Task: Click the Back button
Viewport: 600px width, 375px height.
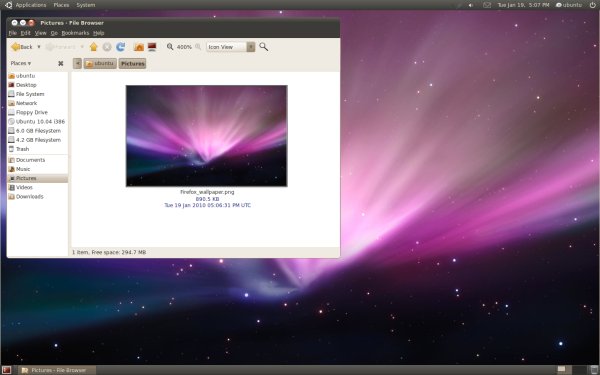Action: 22,47
